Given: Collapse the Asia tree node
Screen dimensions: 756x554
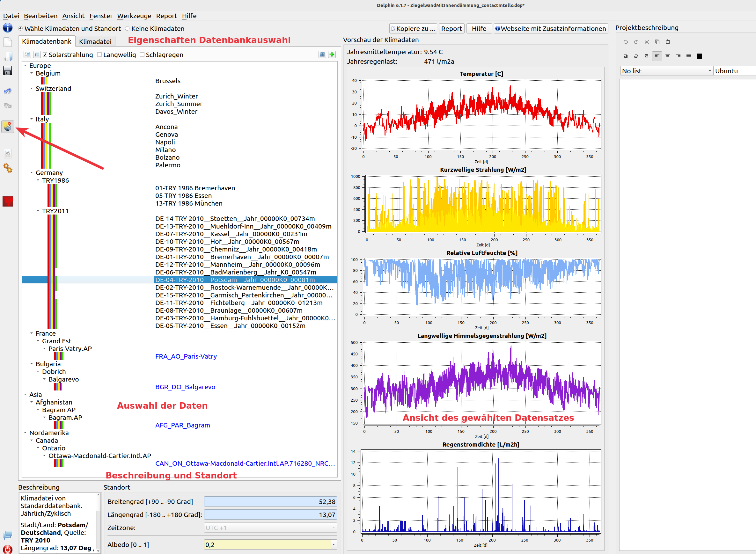Looking at the screenshot, I should tap(25, 395).
